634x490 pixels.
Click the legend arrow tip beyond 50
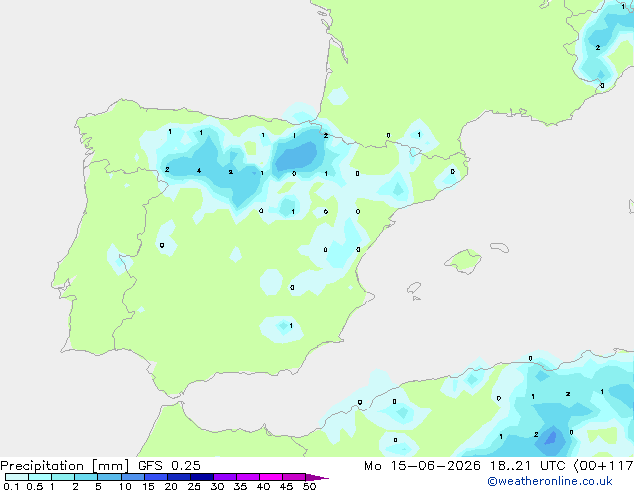pos(317,477)
